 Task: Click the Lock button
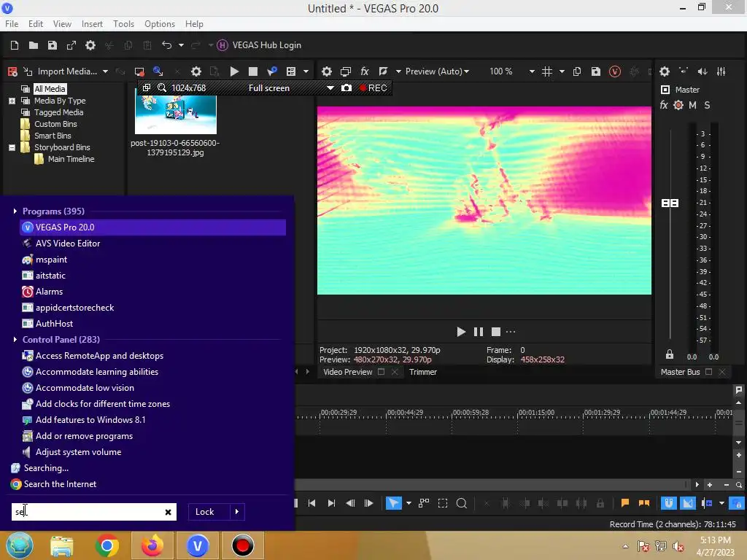[x=205, y=512]
